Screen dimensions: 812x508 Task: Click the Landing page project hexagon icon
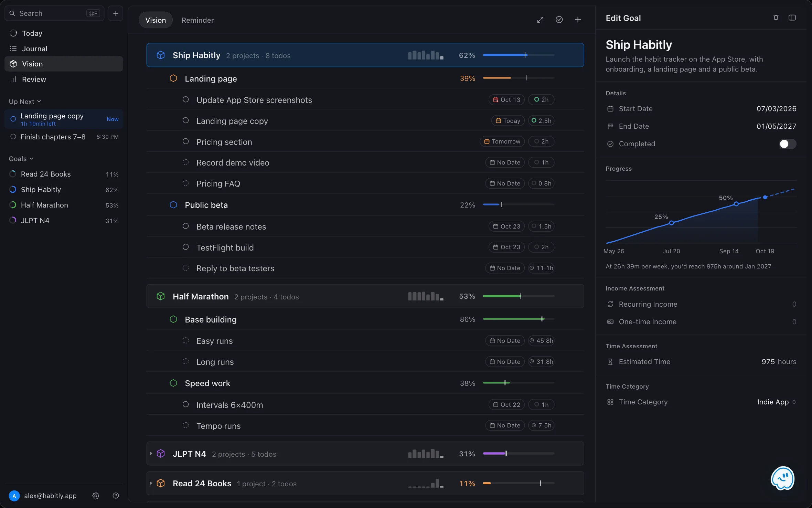[x=173, y=78]
